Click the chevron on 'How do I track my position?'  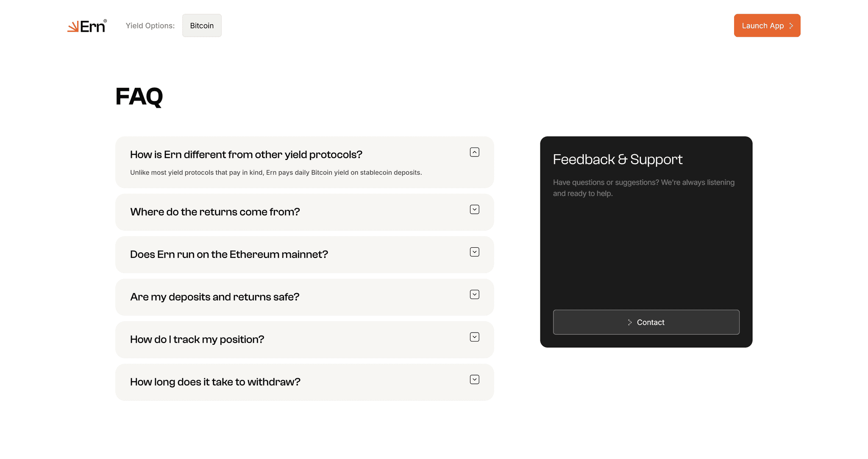pos(475,337)
